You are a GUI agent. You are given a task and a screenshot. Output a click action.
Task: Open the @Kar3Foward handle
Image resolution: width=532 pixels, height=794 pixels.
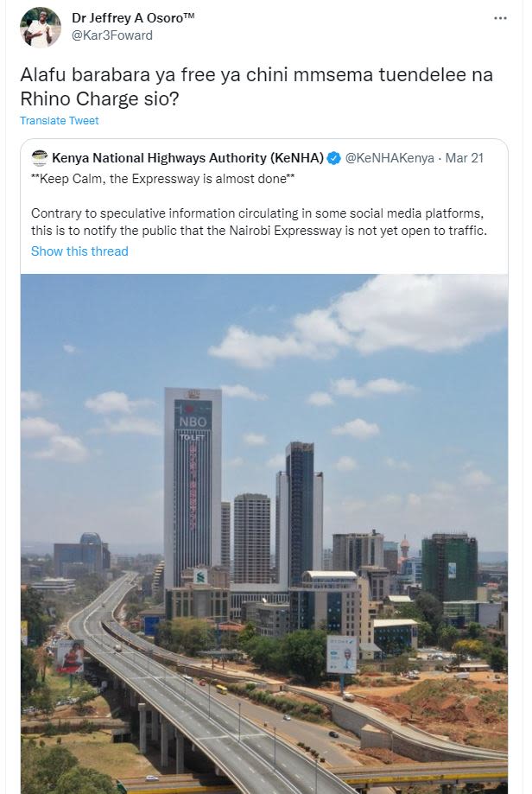coord(112,35)
